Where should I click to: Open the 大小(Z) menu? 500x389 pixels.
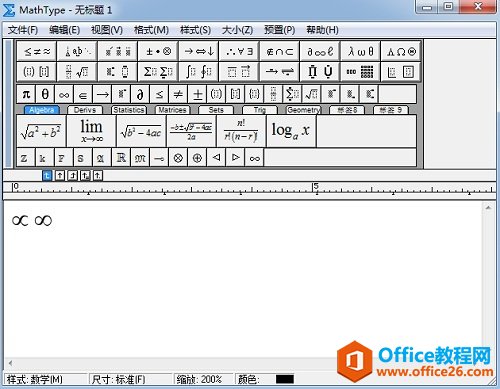[x=237, y=30]
